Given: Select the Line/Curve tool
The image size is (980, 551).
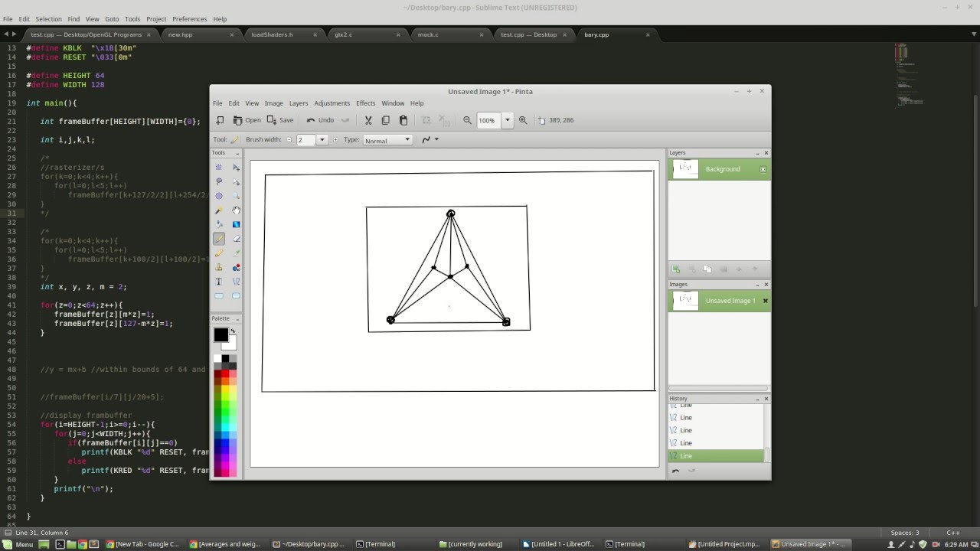Looking at the screenshot, I should pos(236,282).
